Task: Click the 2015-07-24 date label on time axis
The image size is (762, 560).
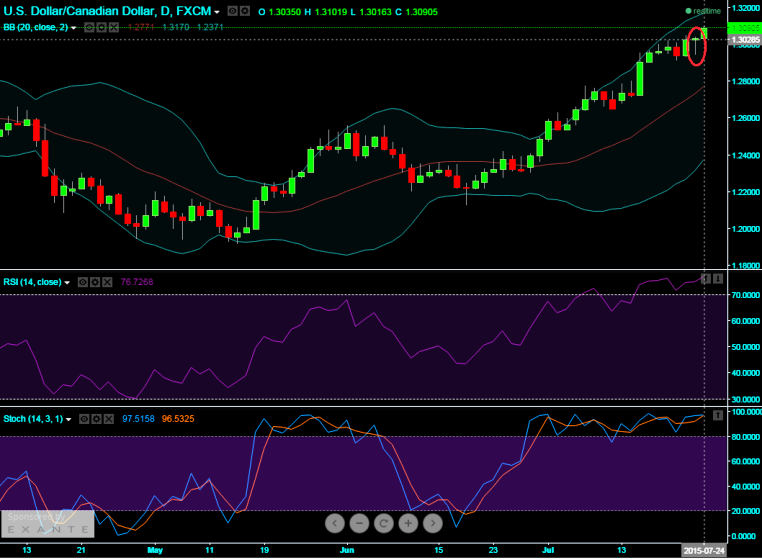Action: (x=704, y=550)
